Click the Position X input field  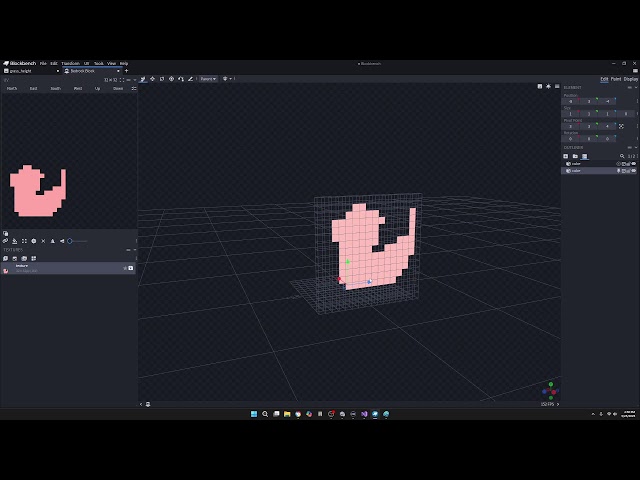[571, 101]
